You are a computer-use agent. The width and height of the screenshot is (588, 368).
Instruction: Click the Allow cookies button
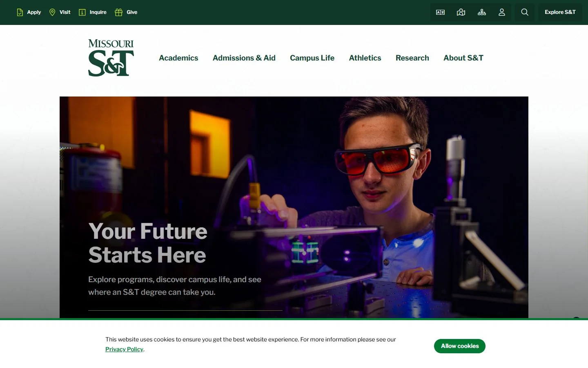460,346
